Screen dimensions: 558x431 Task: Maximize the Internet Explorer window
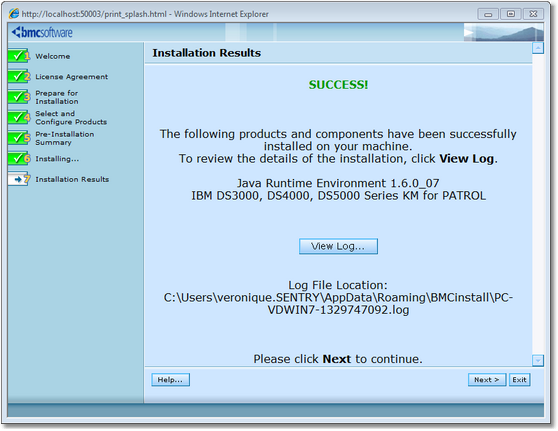(x=511, y=14)
